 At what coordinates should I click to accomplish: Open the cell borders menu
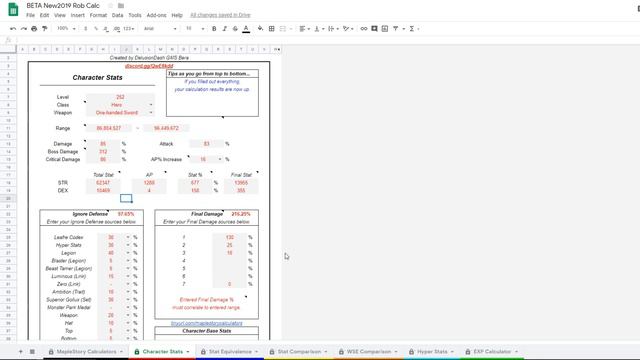[271, 29]
